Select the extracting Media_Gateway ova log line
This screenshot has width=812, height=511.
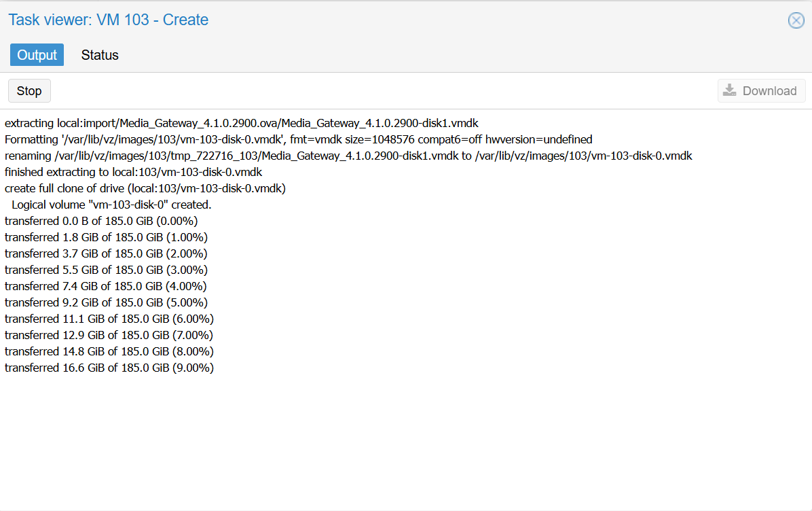pos(241,123)
